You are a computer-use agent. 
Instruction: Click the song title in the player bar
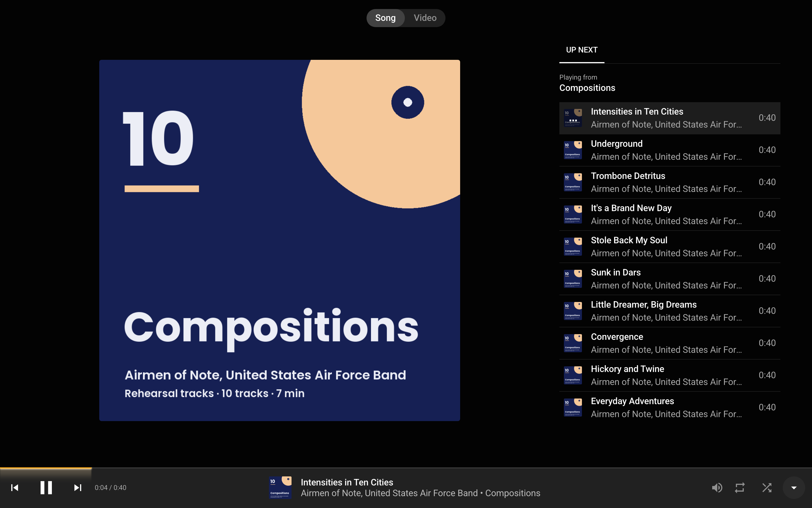[x=347, y=483]
